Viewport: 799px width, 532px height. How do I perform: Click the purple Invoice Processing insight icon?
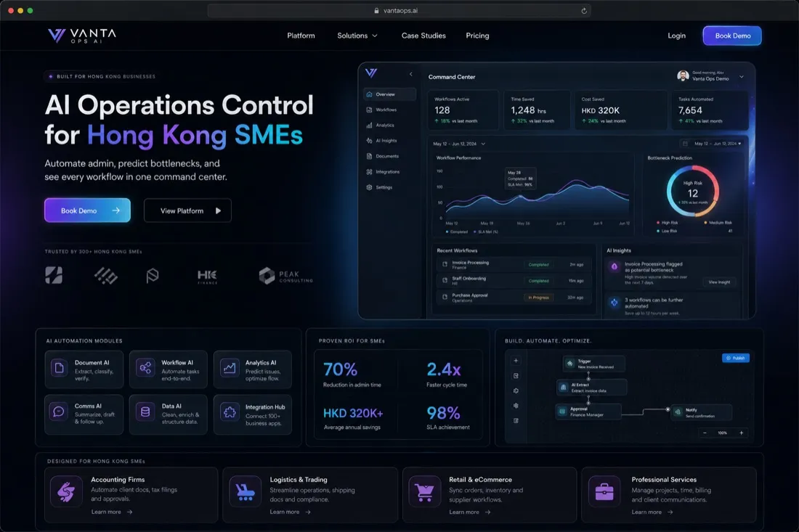[x=614, y=267]
